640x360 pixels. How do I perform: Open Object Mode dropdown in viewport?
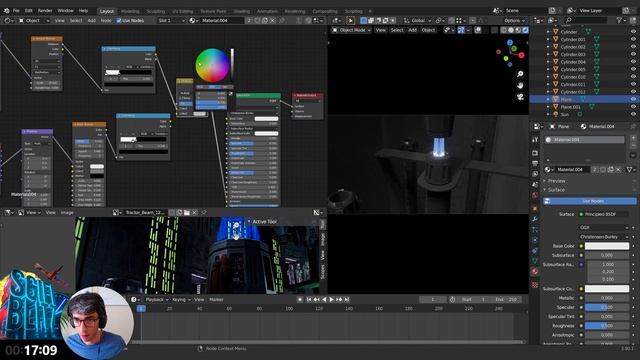tap(351, 30)
